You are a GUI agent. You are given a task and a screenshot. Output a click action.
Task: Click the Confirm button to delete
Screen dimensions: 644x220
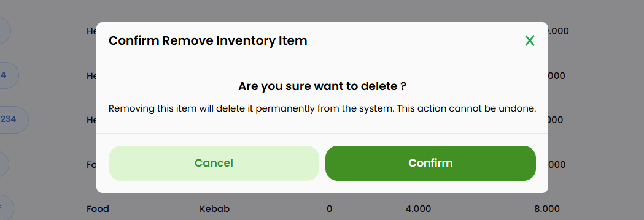[430, 163]
